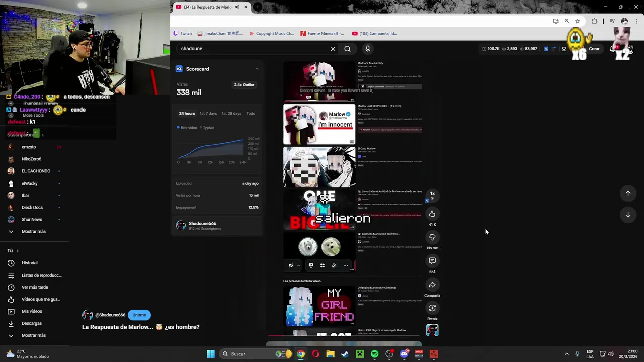Select the 24 hours tab
The image size is (644, 362).
click(187, 114)
